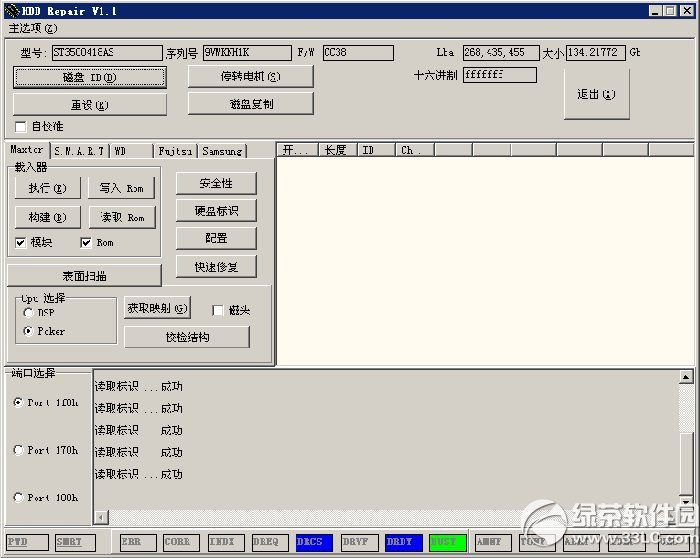Click the ERR status indicator
The image size is (700, 558).
tap(138, 542)
